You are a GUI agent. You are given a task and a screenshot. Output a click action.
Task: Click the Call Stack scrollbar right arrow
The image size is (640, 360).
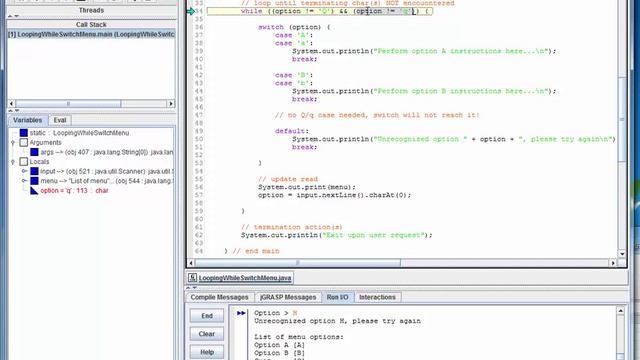click(171, 104)
